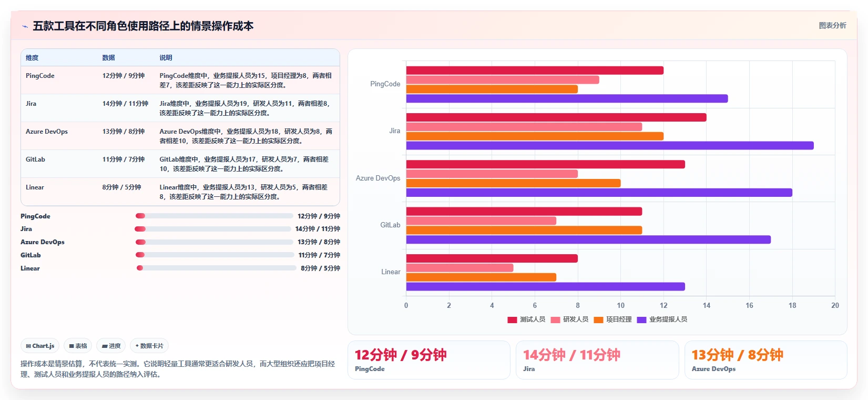
Task: Click PingCode pink 研发人员 bar in chart
Action: 503,80
